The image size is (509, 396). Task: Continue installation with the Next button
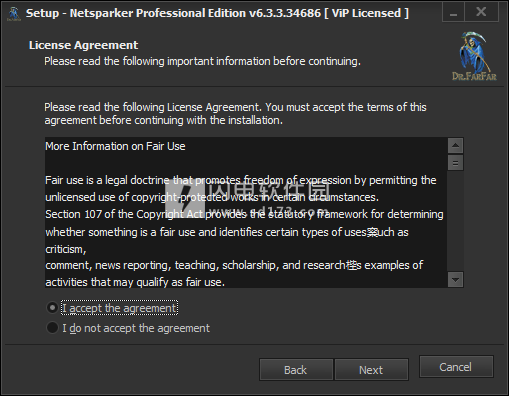(x=371, y=370)
